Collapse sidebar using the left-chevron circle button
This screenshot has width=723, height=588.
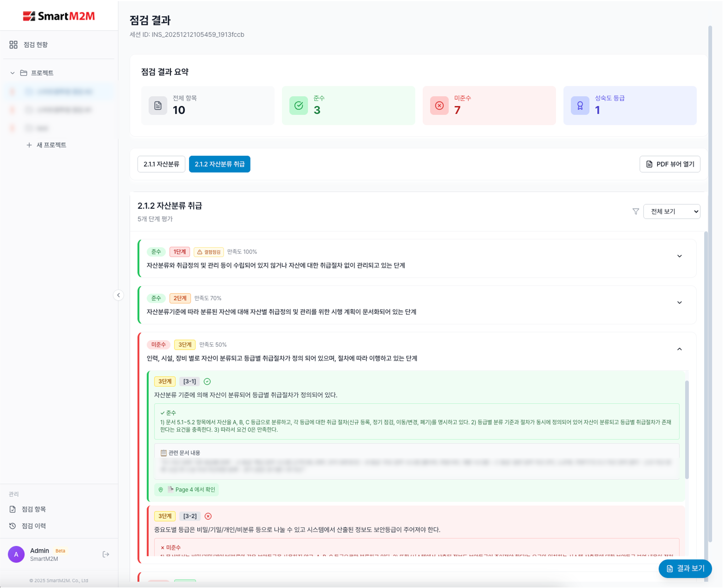point(119,295)
